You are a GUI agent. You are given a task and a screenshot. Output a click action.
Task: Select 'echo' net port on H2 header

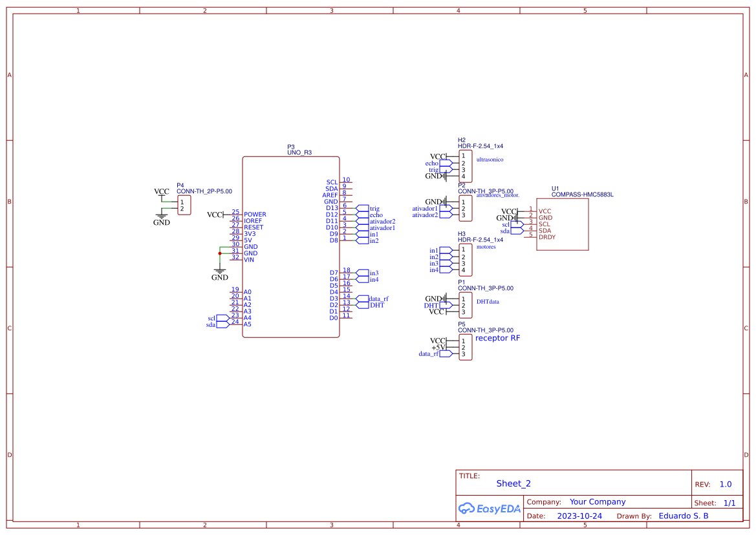click(x=438, y=163)
